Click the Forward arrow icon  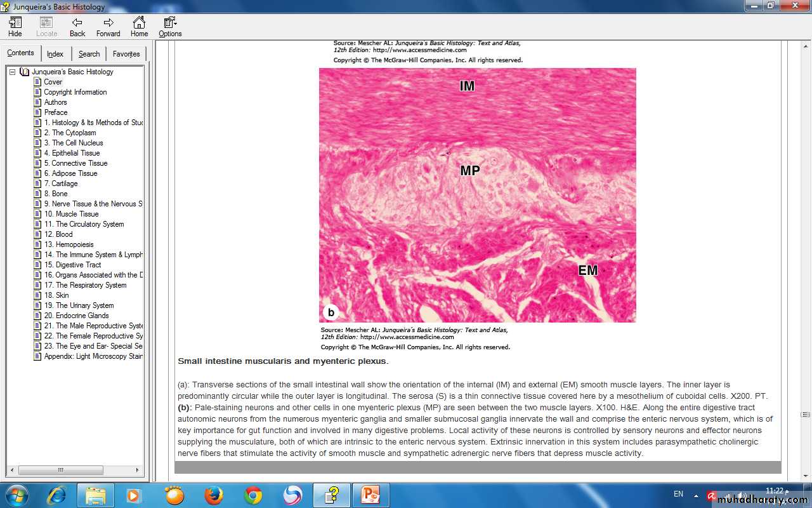[x=108, y=27]
